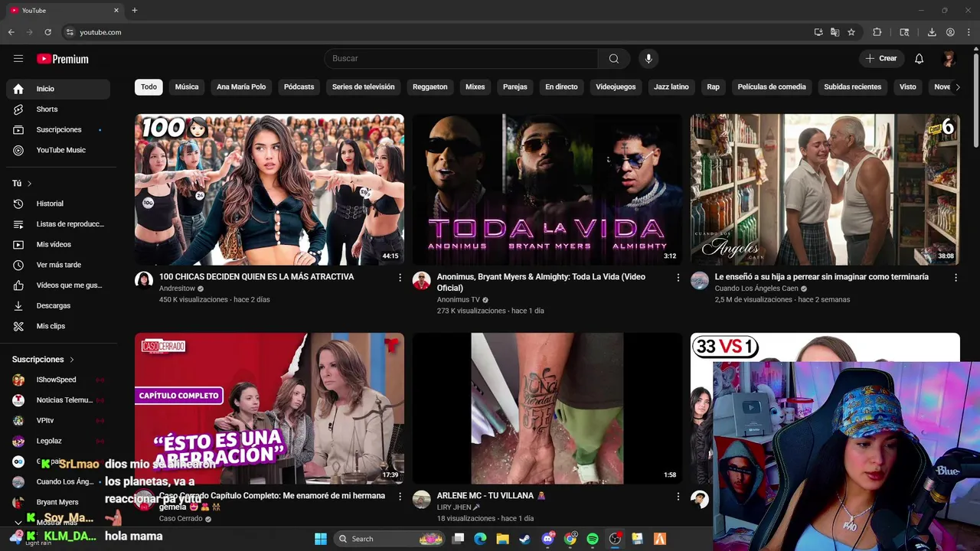Viewport: 980px width, 551px height.
Task: Select the En directo chip
Action: (561, 86)
